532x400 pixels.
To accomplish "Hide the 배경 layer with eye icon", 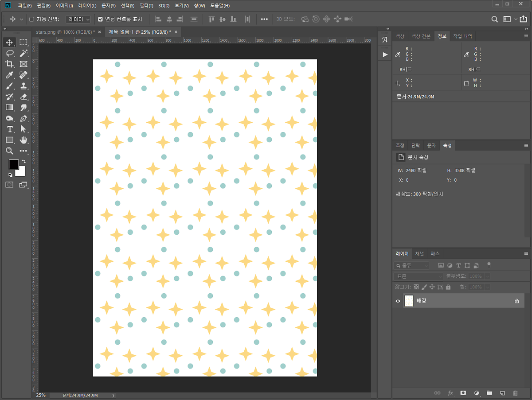I will (x=398, y=301).
